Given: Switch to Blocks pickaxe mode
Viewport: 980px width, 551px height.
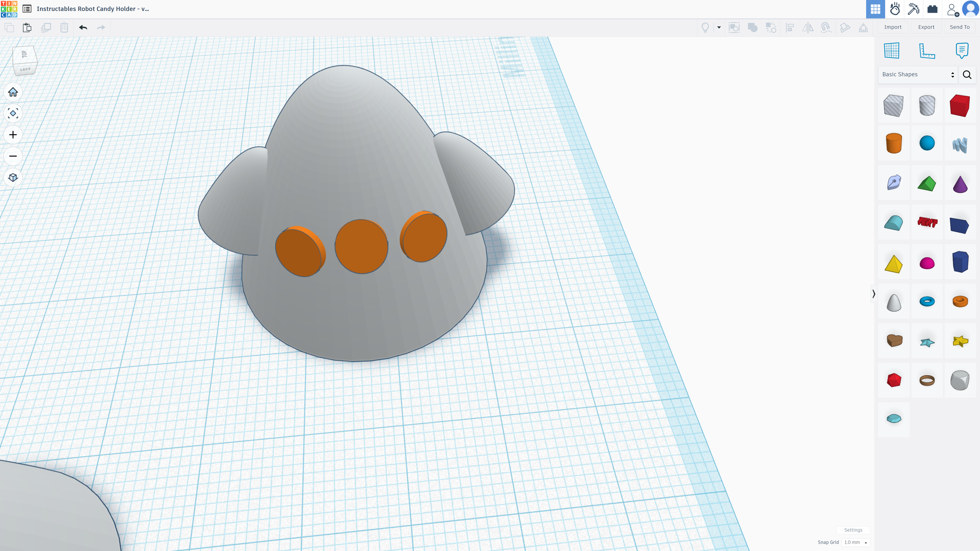Looking at the screenshot, I should (913, 9).
